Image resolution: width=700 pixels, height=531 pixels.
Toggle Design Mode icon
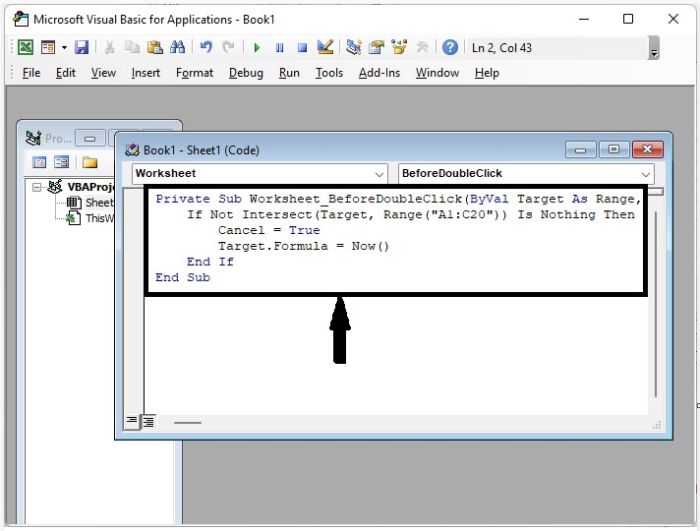[325, 47]
